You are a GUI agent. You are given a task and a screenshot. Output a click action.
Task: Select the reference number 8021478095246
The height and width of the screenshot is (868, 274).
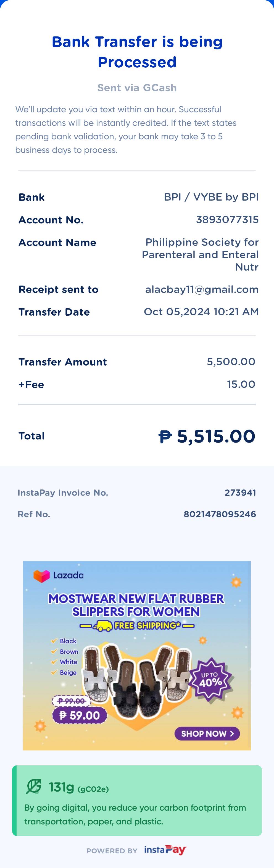pyautogui.click(x=220, y=514)
